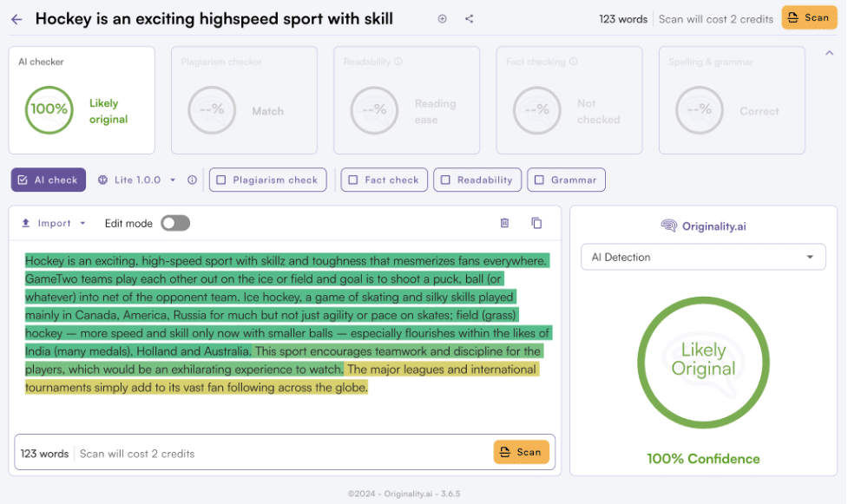Screen dimensions: 848x504
Task: Collapse the score cards with the chevron
Action: [828, 52]
